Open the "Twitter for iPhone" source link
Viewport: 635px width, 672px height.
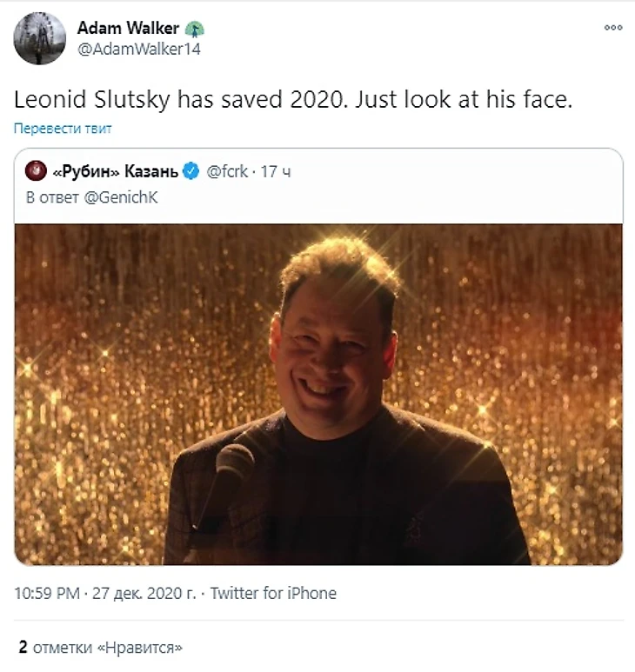pos(273,594)
